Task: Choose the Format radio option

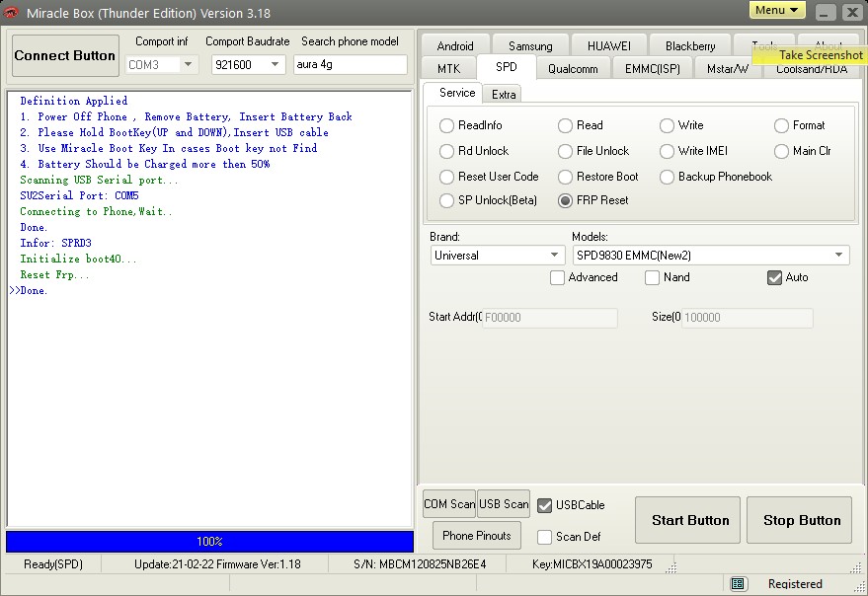Action: click(x=799, y=125)
